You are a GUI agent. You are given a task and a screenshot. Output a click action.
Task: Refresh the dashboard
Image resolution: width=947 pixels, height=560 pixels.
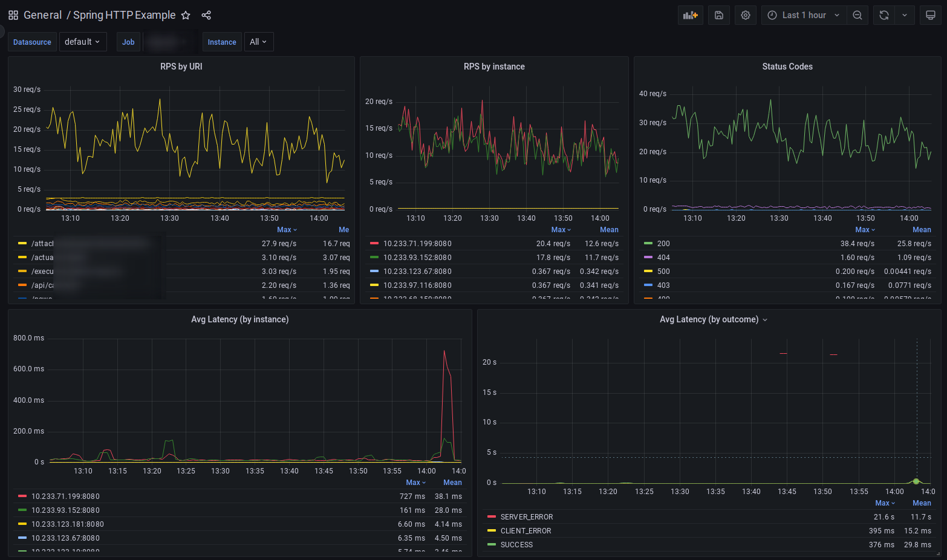pyautogui.click(x=884, y=15)
